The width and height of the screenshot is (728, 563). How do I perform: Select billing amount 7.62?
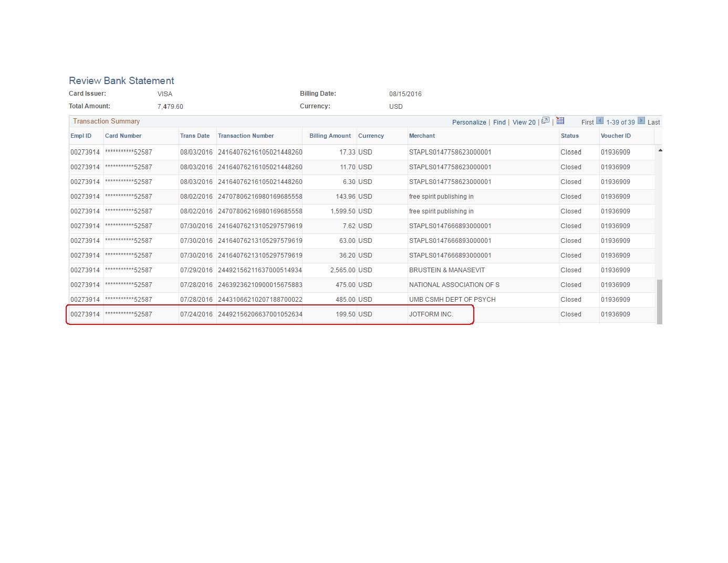[349, 226]
